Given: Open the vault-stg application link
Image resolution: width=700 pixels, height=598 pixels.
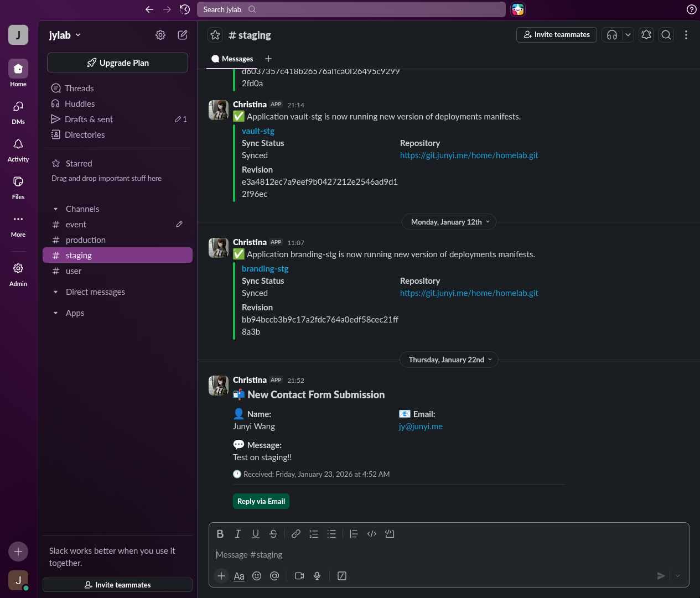Looking at the screenshot, I should [258, 131].
